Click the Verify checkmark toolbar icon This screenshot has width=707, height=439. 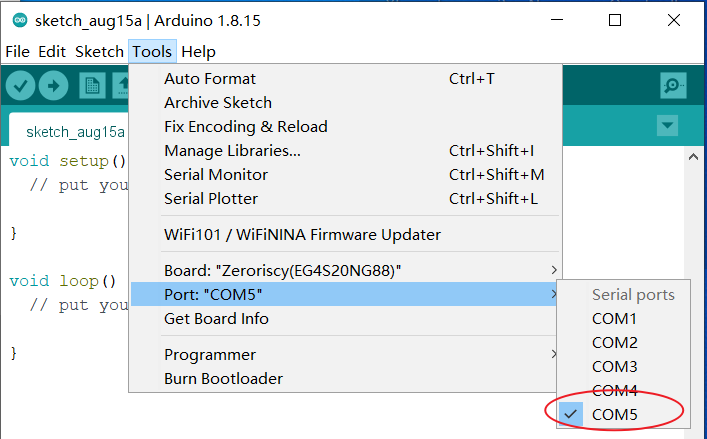point(20,86)
